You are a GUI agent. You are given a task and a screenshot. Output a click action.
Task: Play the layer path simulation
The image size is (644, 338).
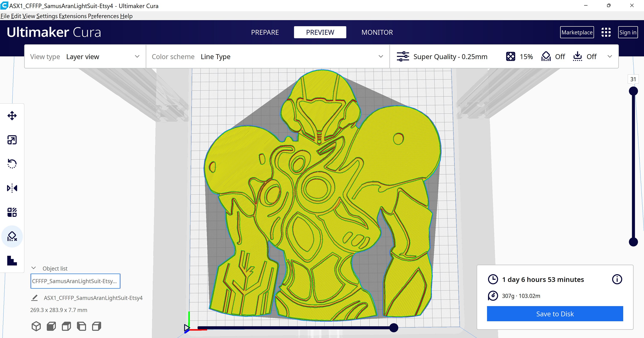[x=187, y=327]
